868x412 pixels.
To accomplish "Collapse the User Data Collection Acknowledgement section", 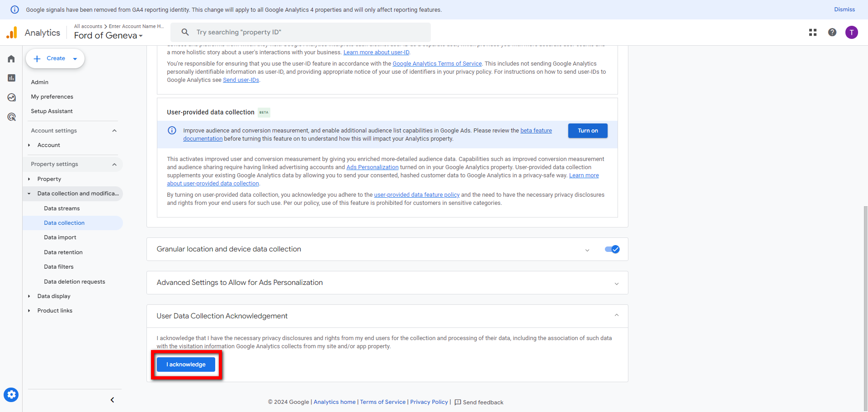I will (616, 315).
